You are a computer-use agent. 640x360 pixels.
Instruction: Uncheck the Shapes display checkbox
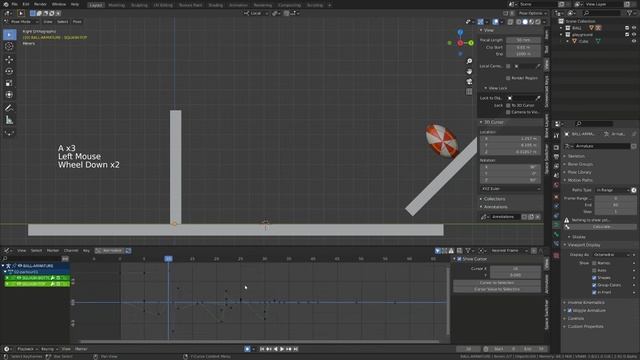pyautogui.click(x=594, y=278)
